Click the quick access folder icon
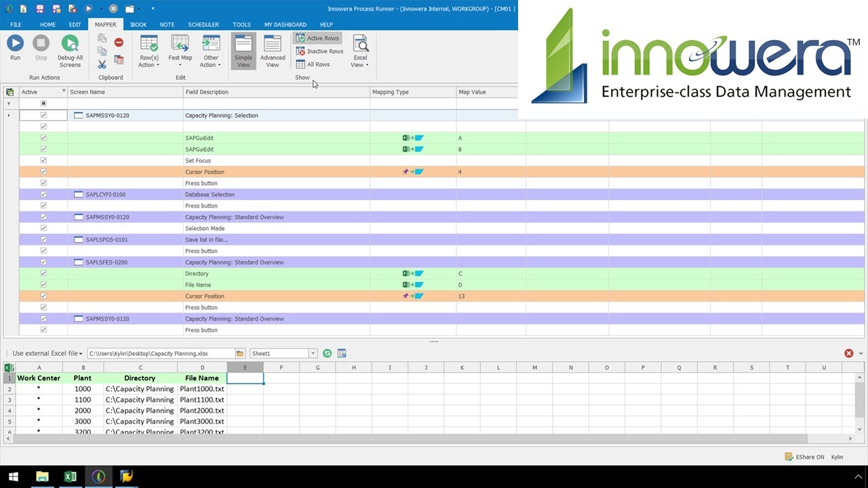This screenshot has width=868, height=488. [130, 9]
